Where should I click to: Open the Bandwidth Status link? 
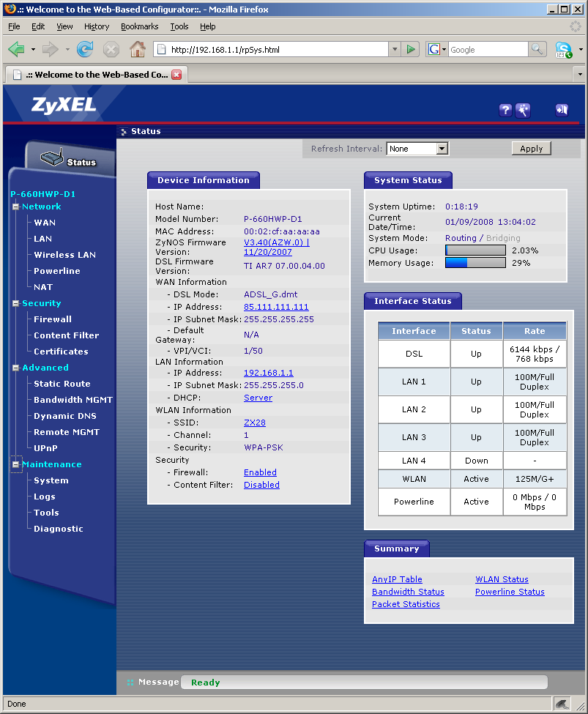point(408,592)
